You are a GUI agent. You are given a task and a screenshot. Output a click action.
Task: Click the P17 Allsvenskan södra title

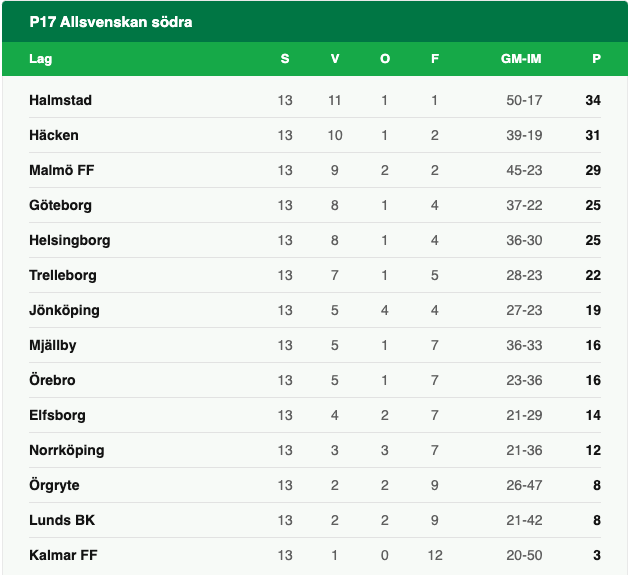point(111,22)
